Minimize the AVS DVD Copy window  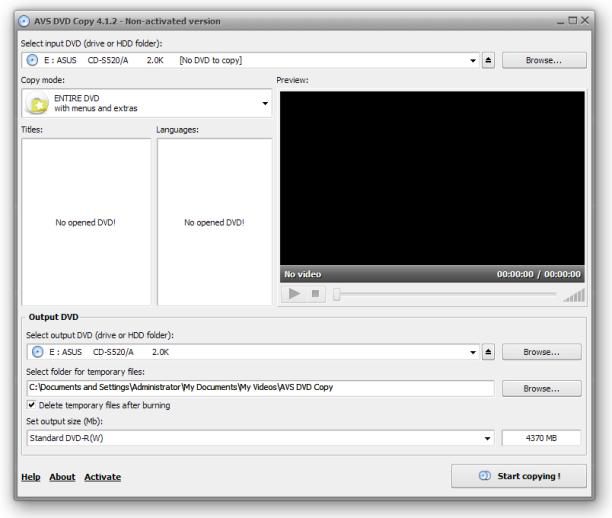(x=571, y=22)
